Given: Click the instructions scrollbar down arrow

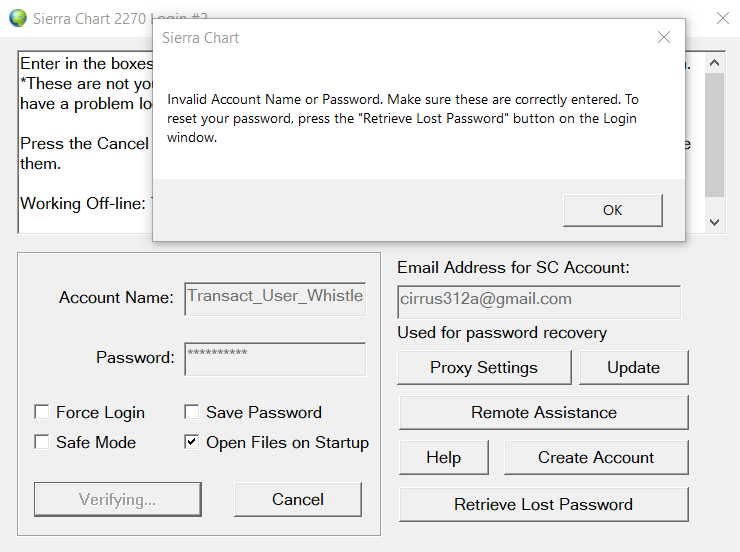Looking at the screenshot, I should tap(715, 222).
